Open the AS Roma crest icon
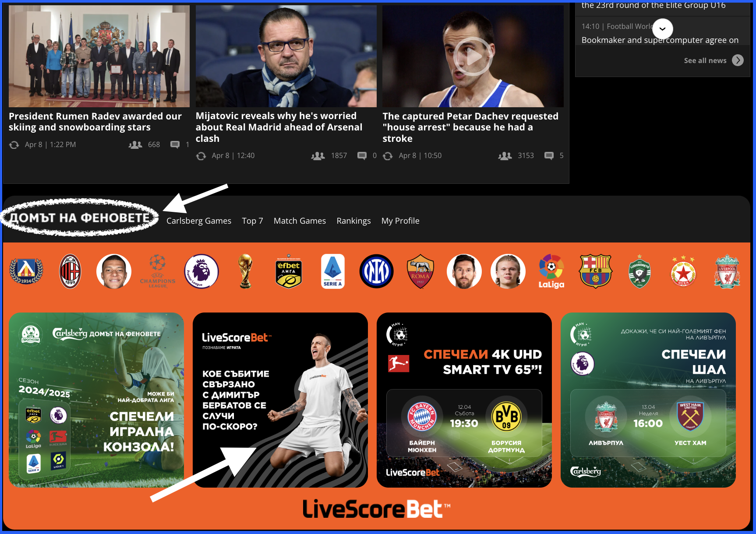The width and height of the screenshot is (756, 534). tap(420, 271)
